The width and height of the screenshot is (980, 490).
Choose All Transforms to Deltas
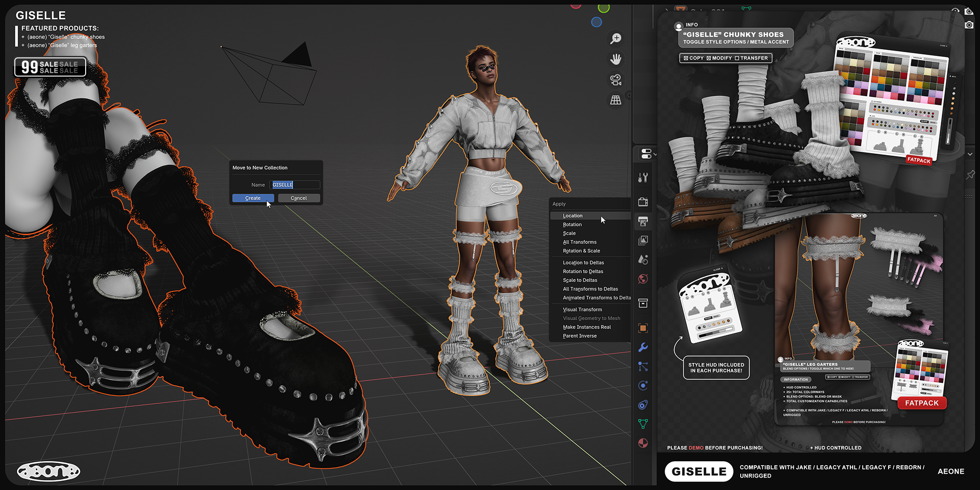[x=590, y=289]
